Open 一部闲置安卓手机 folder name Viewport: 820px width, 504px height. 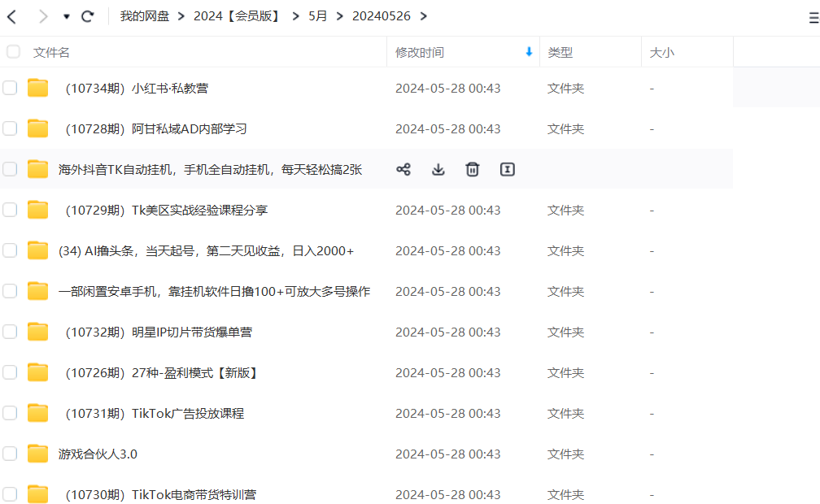point(215,292)
